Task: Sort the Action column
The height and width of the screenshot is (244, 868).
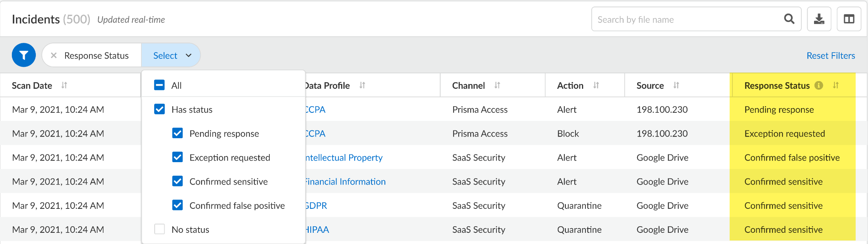Action: (x=596, y=85)
